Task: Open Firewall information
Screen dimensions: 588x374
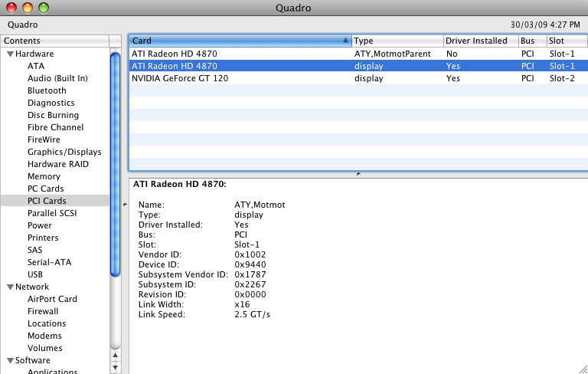Action: pos(43,311)
